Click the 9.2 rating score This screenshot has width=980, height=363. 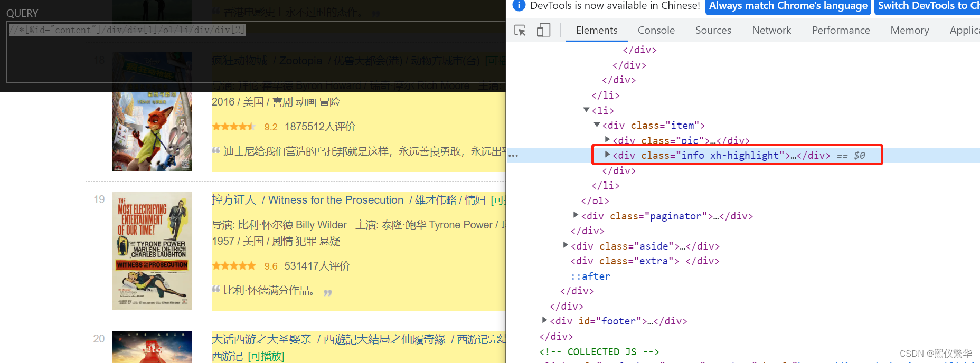tap(271, 127)
